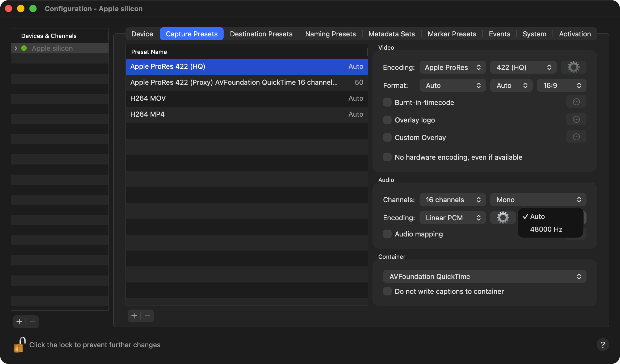The width and height of the screenshot is (620, 364).
Task: Switch to the Marker Presets tab
Action: (452, 34)
